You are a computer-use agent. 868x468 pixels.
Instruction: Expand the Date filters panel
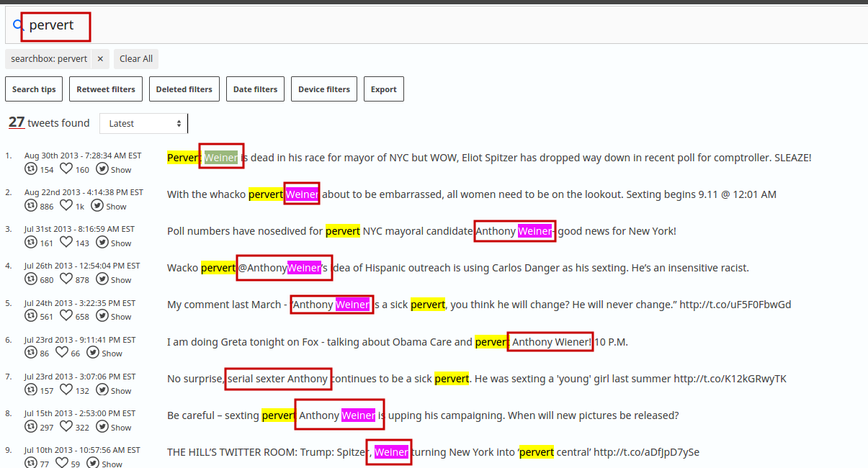point(255,89)
